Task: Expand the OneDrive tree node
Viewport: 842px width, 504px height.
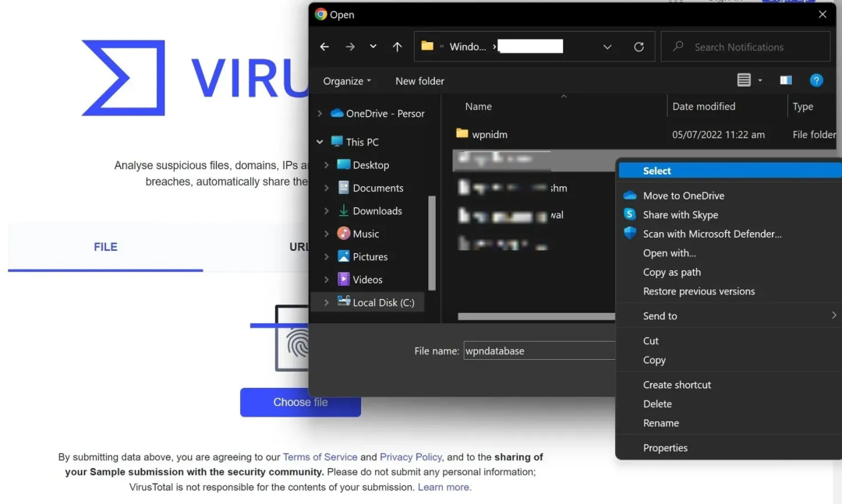Action: click(x=320, y=114)
